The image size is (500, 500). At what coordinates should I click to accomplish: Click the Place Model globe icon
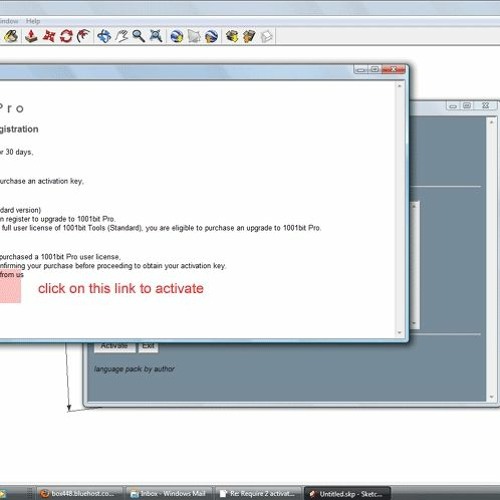[x=211, y=36]
